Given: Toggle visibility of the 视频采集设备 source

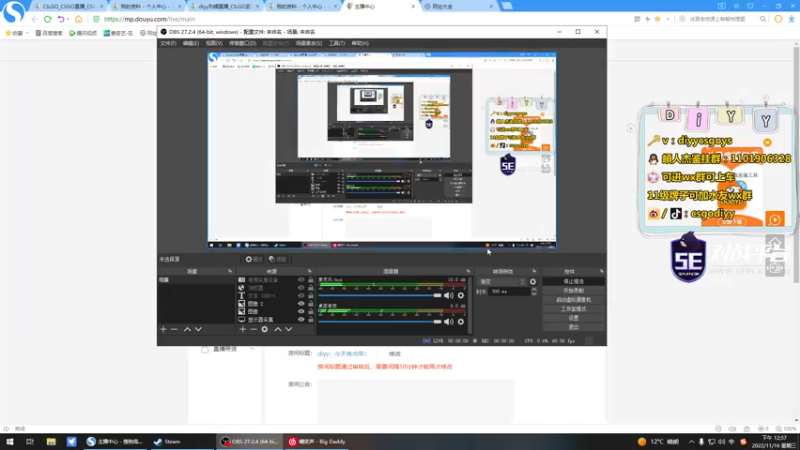Looking at the screenshot, I should tap(301, 280).
